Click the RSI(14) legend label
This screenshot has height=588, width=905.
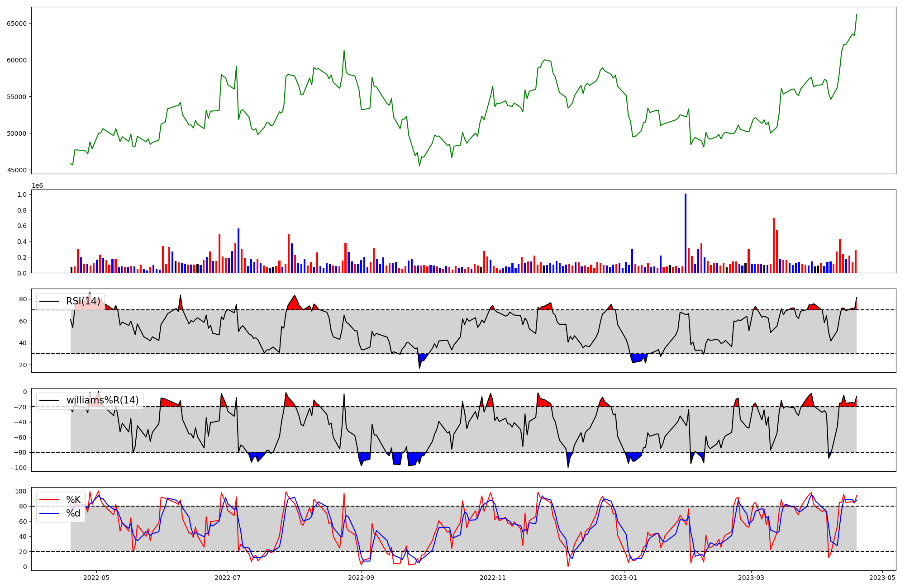[83, 301]
